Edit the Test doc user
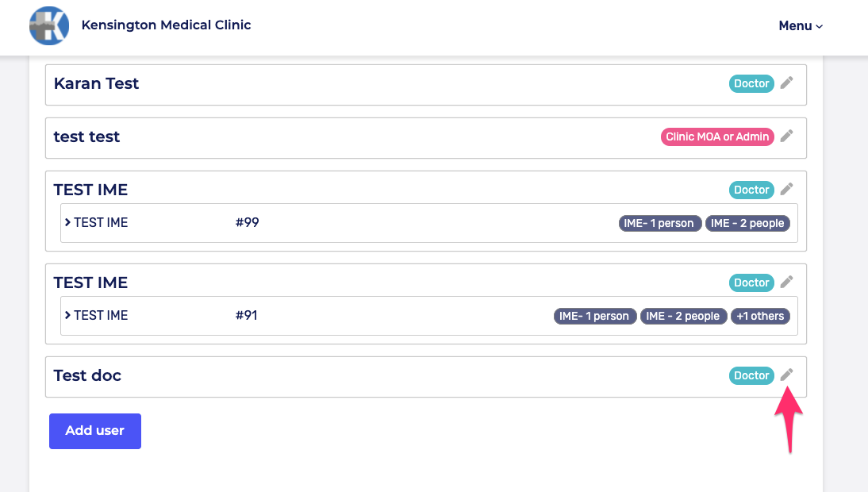 coord(786,375)
